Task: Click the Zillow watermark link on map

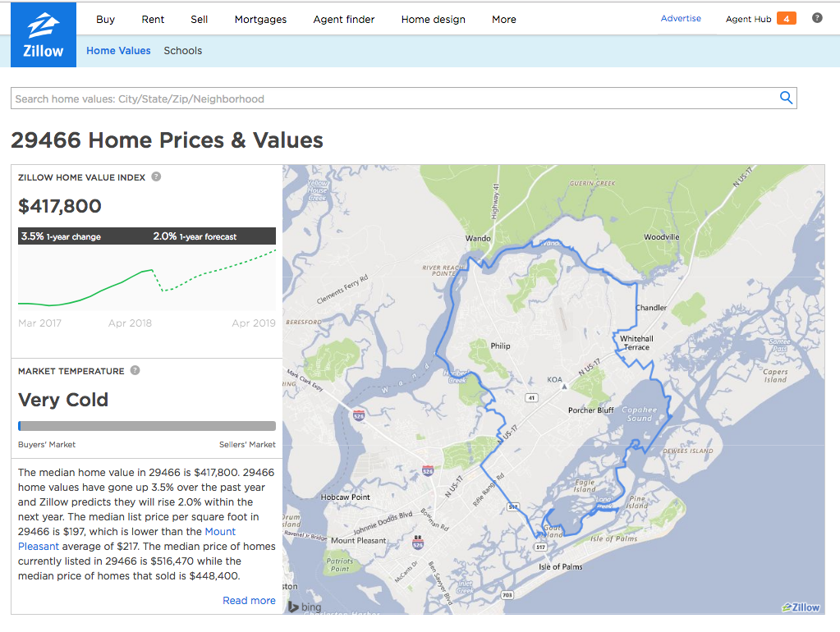Action: [801, 607]
